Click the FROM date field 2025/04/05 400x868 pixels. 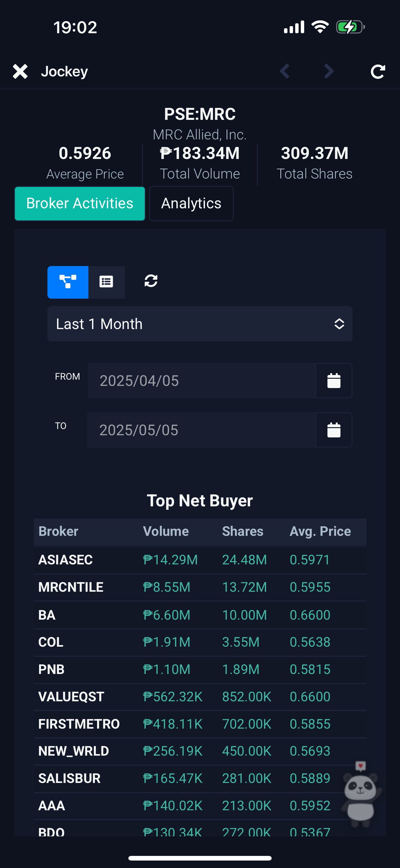click(202, 381)
